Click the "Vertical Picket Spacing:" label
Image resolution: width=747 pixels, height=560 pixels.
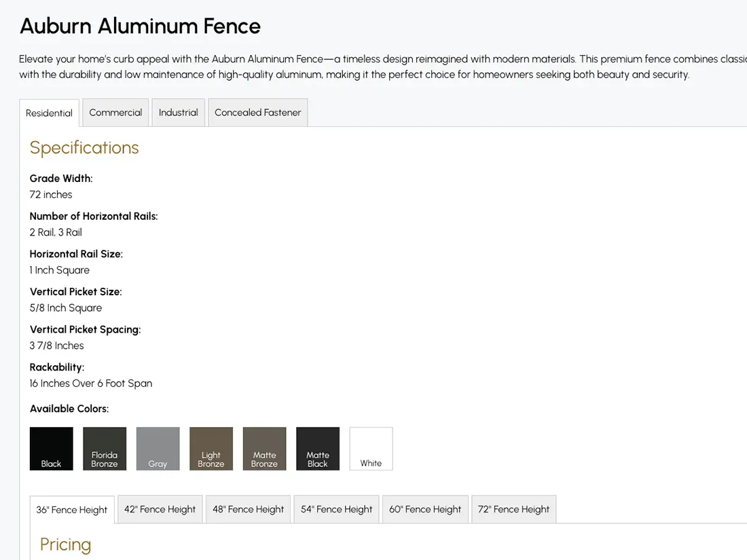click(x=86, y=329)
